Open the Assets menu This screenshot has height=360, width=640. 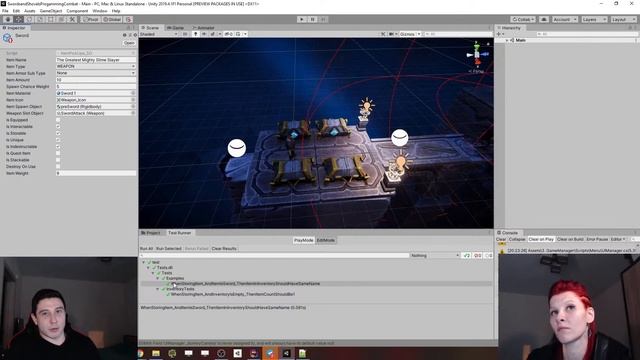29,11
